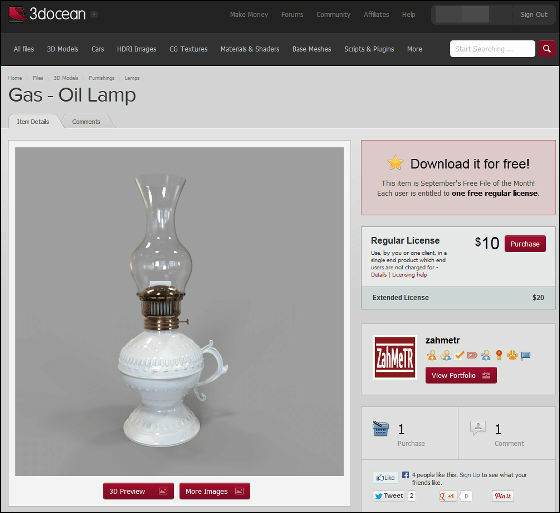Open the More Images gallery button

click(214, 491)
